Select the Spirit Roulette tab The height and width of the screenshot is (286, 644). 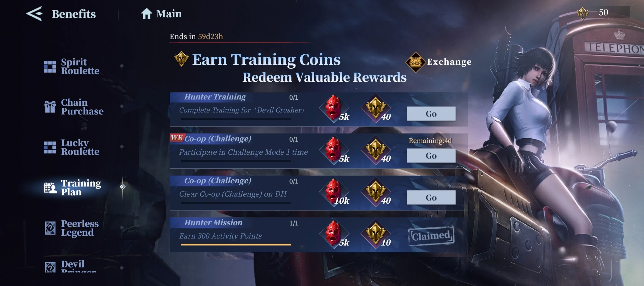click(x=72, y=66)
